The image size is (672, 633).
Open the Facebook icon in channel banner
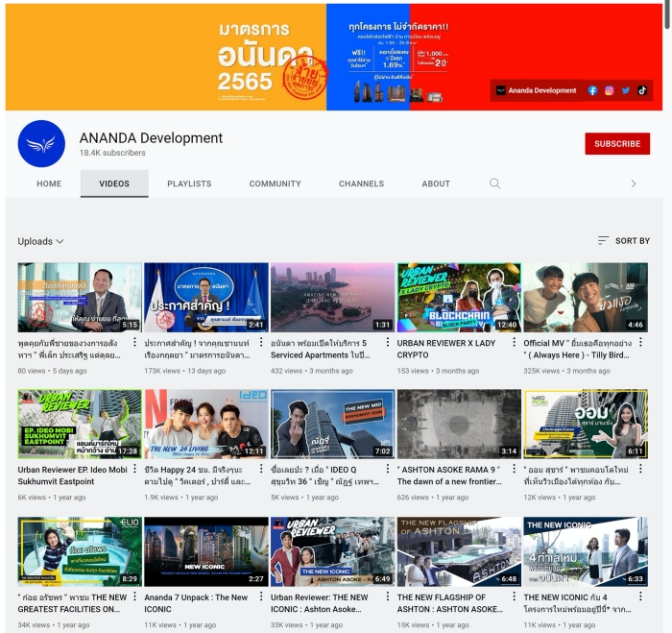coord(592,90)
